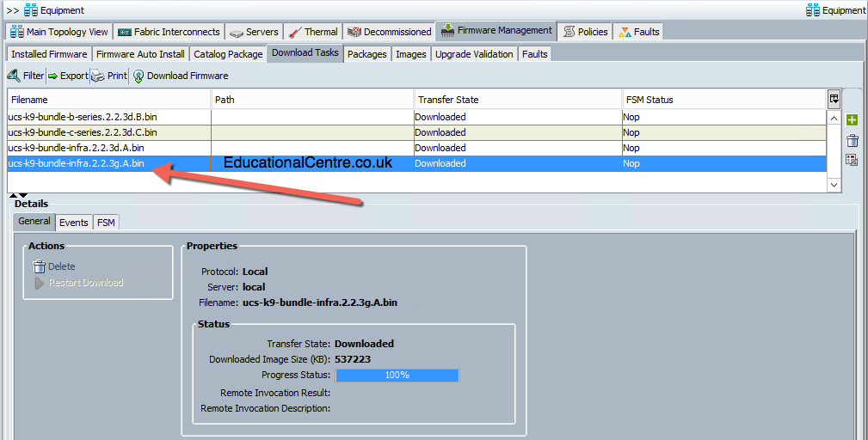This screenshot has width=868, height=440.
Task: Click the 100% progress status bar
Action: pyautogui.click(x=397, y=376)
